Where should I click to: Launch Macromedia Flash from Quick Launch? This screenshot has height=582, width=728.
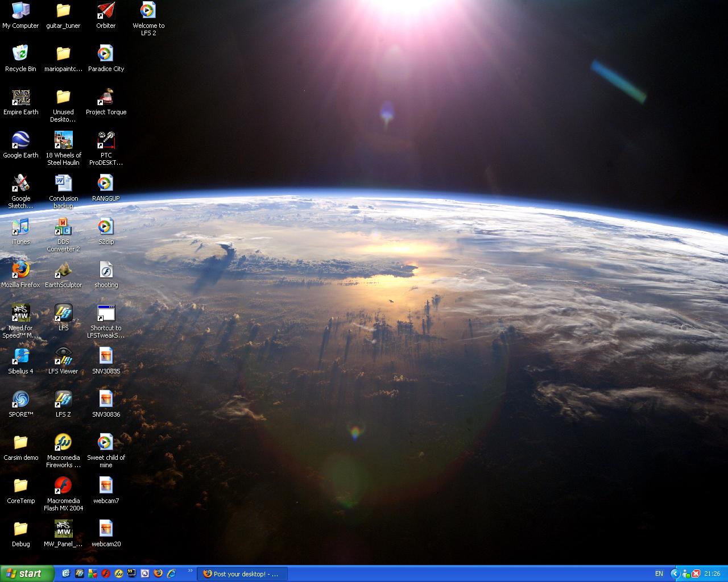point(106,573)
